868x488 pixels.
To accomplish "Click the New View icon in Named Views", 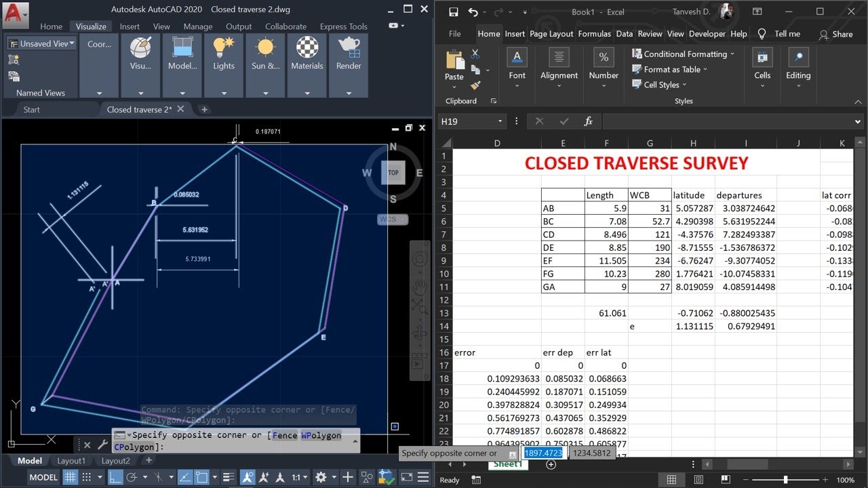I will 14,60.
